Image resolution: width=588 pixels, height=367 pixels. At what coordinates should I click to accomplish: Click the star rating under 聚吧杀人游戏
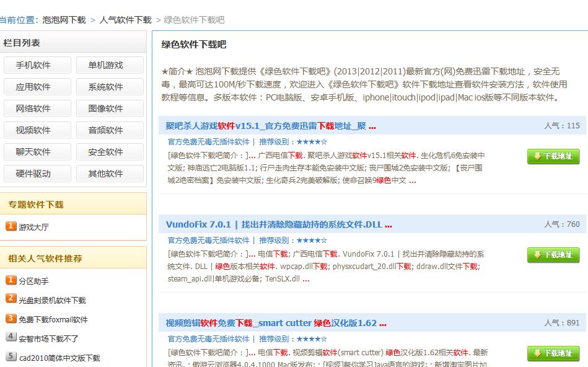312,142
